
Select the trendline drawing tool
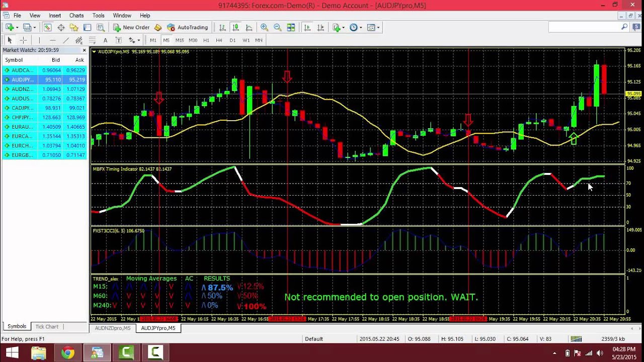pyautogui.click(x=65, y=40)
